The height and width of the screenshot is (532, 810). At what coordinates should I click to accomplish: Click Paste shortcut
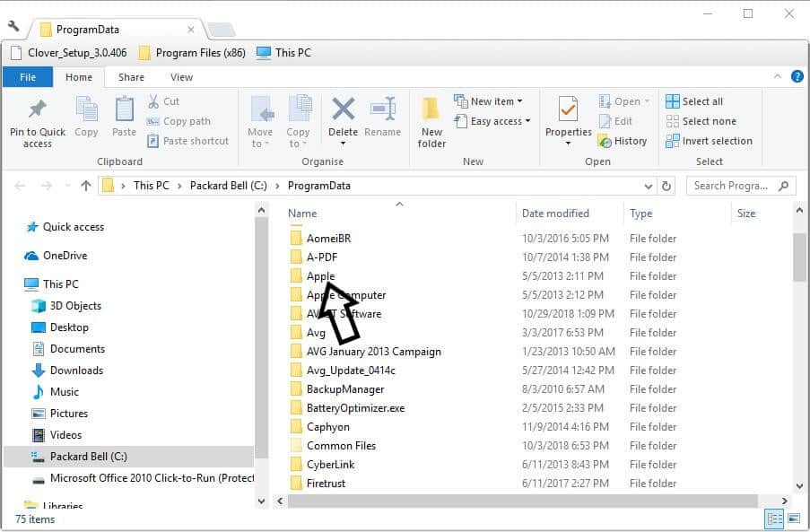(x=187, y=141)
